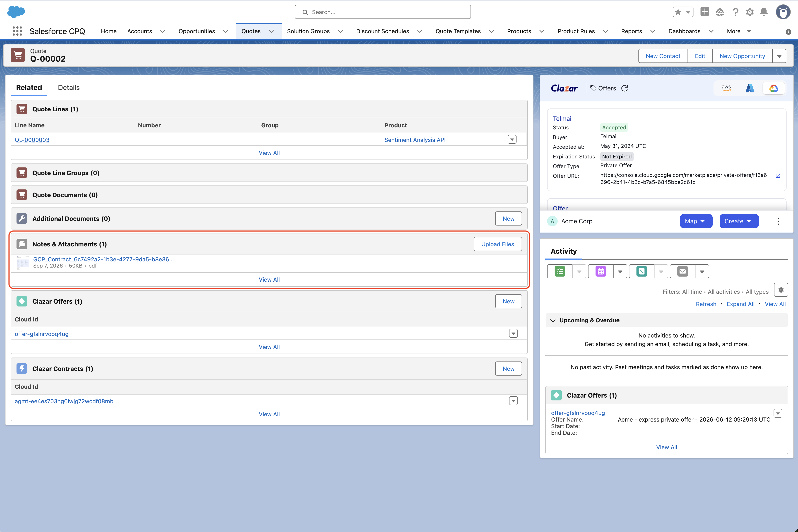Open the Global Actions plus icon
Screen dimensions: 798x532
pyautogui.click(x=705, y=12)
